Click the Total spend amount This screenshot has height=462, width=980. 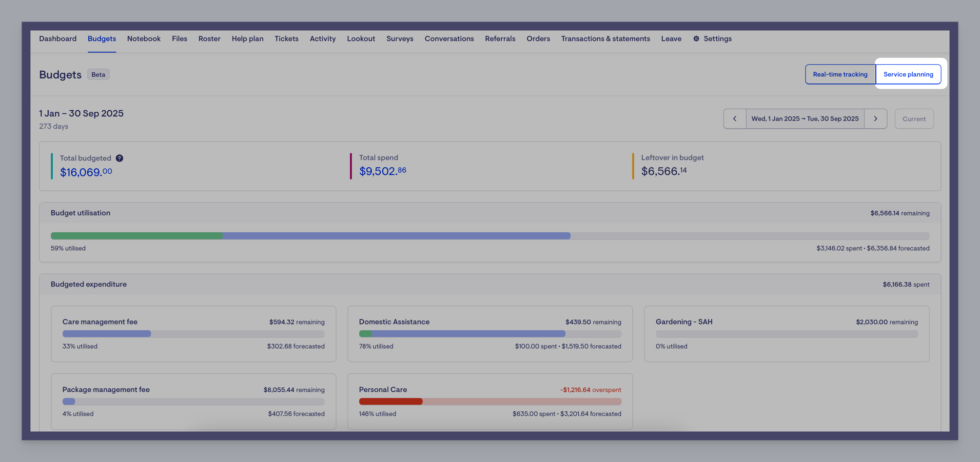tap(383, 171)
